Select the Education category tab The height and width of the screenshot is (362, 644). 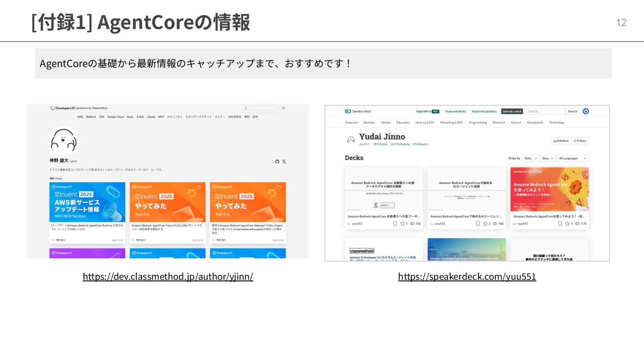(403, 122)
